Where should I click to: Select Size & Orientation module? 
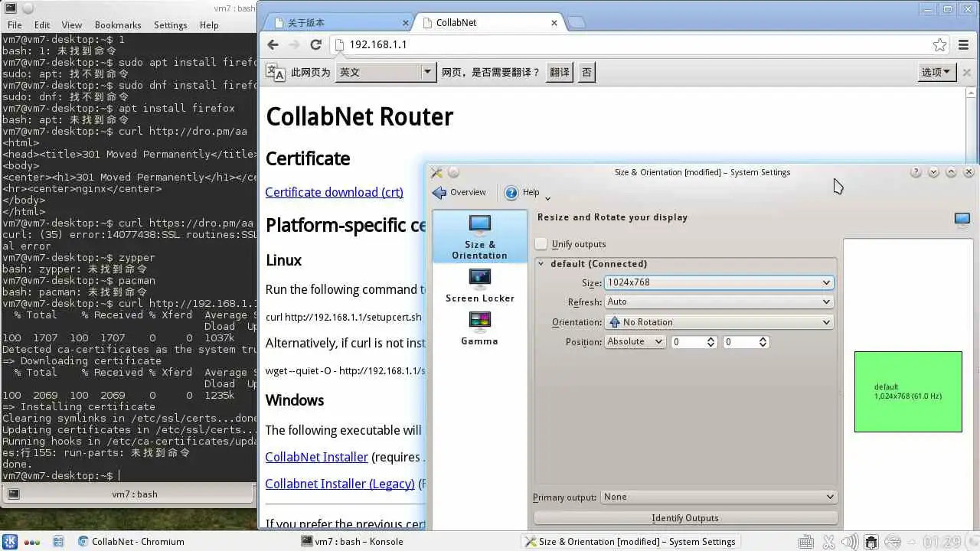pyautogui.click(x=479, y=237)
